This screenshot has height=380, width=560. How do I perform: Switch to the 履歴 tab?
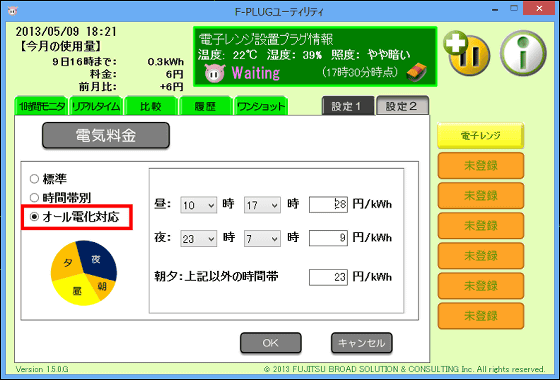tap(206, 106)
